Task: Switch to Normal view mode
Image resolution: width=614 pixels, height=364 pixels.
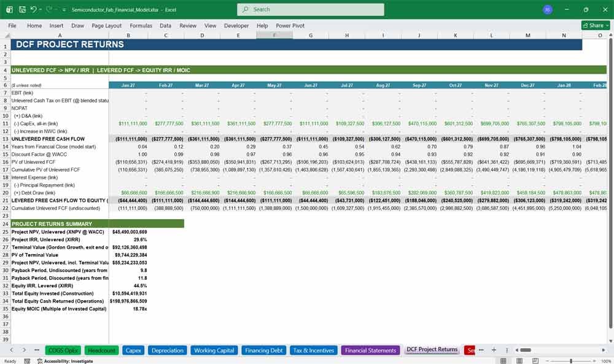Action: 503,361
